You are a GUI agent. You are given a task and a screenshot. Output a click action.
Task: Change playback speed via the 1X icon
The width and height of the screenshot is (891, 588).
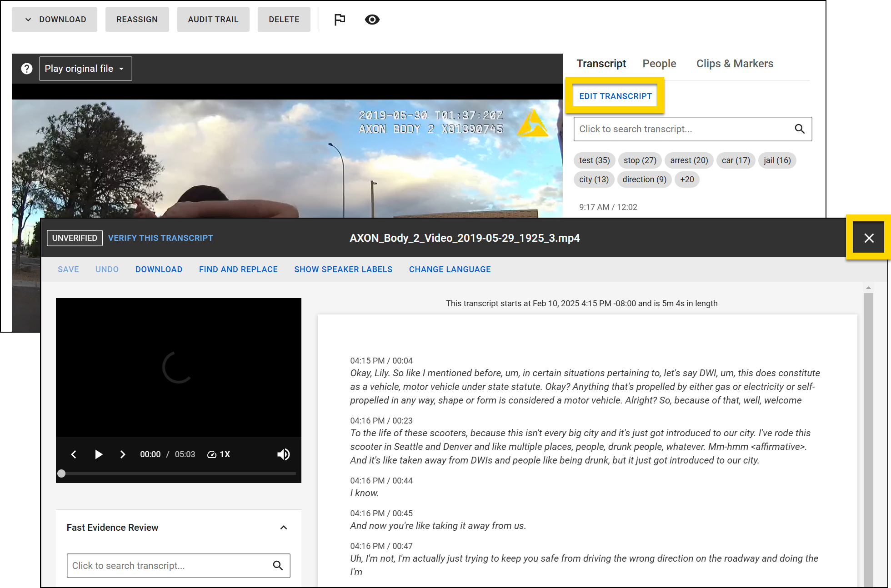219,454
